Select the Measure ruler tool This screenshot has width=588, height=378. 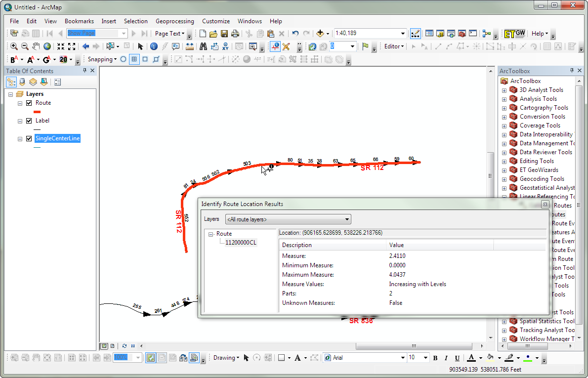click(x=189, y=46)
